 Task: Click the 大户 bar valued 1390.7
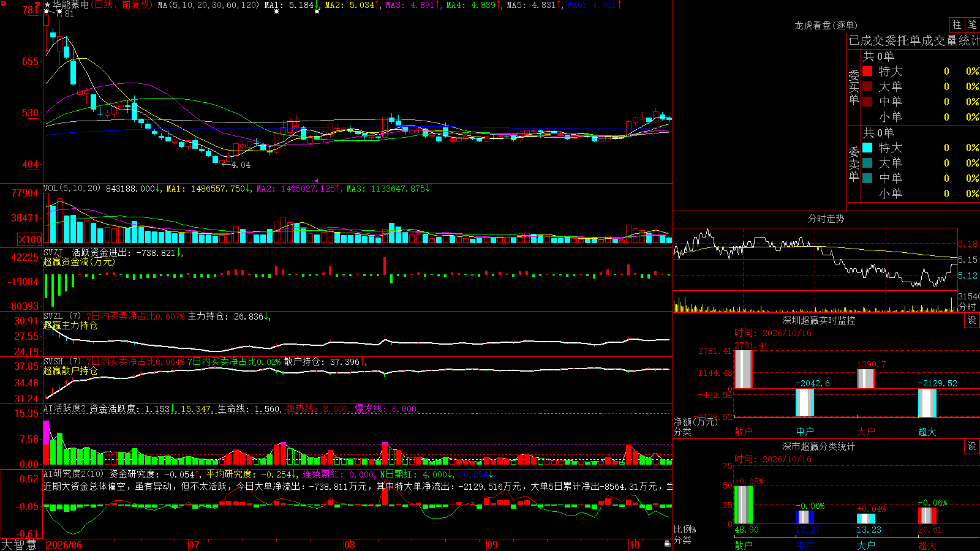[865, 378]
